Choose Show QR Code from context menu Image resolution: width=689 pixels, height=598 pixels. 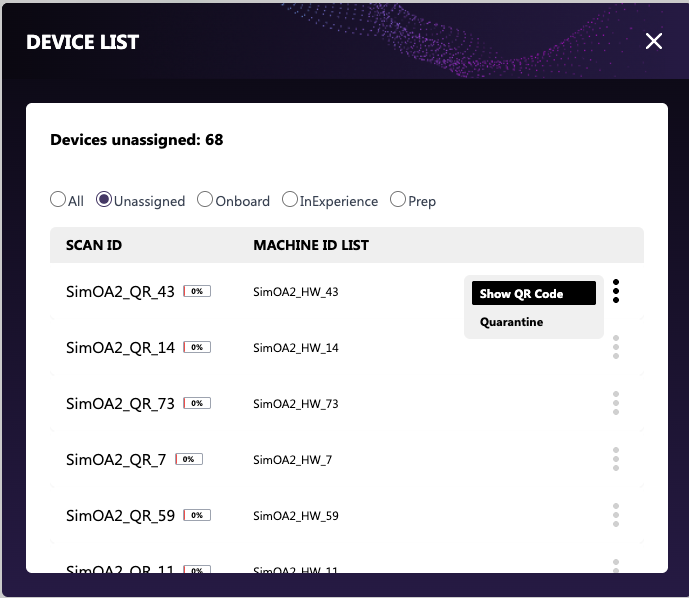pyautogui.click(x=533, y=293)
